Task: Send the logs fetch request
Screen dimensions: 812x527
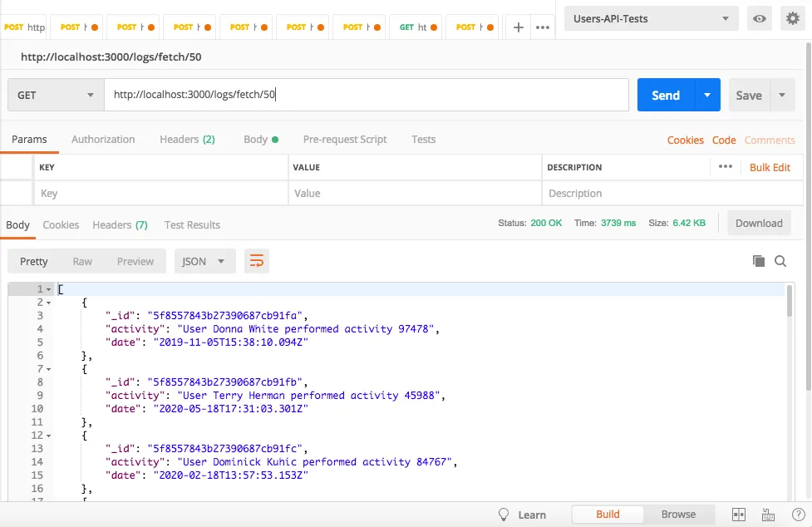Action: pos(665,95)
